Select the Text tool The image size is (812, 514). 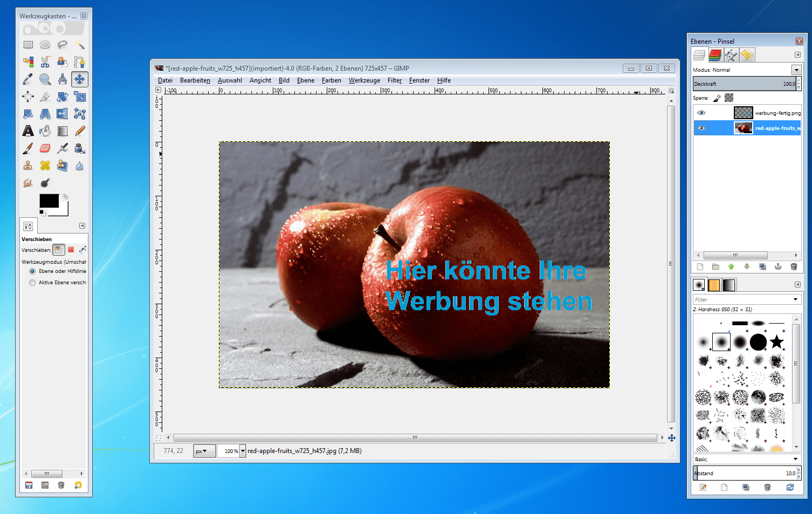click(27, 131)
